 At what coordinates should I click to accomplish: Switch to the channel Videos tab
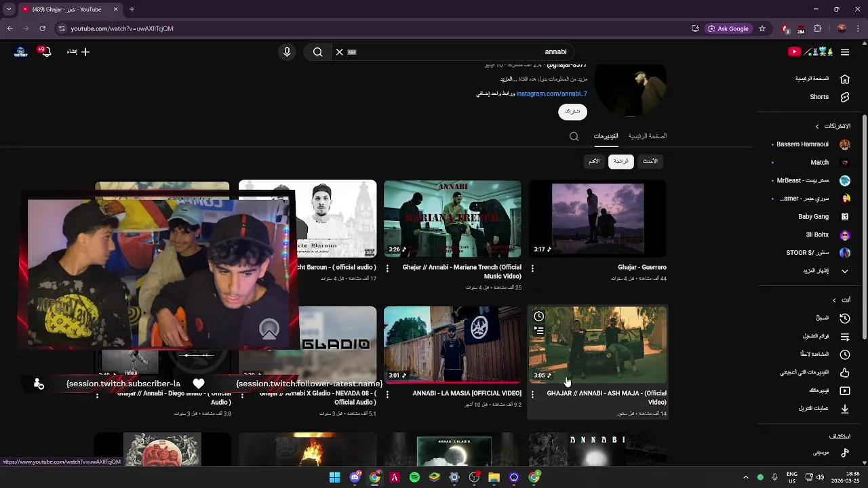point(606,136)
